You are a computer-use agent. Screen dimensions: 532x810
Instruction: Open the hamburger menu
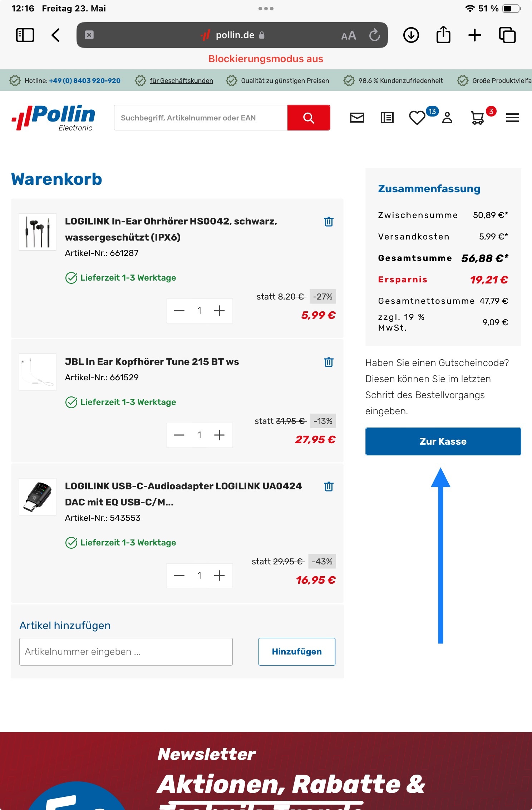[x=513, y=118]
